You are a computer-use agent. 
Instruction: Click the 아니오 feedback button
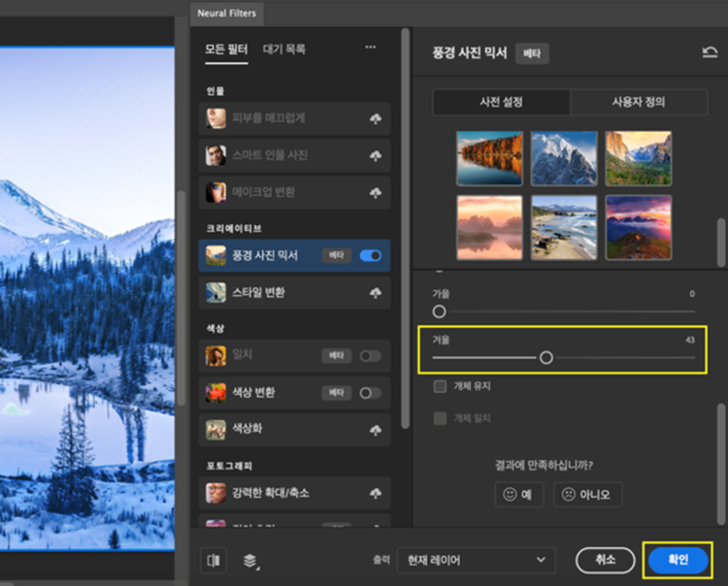(x=588, y=495)
